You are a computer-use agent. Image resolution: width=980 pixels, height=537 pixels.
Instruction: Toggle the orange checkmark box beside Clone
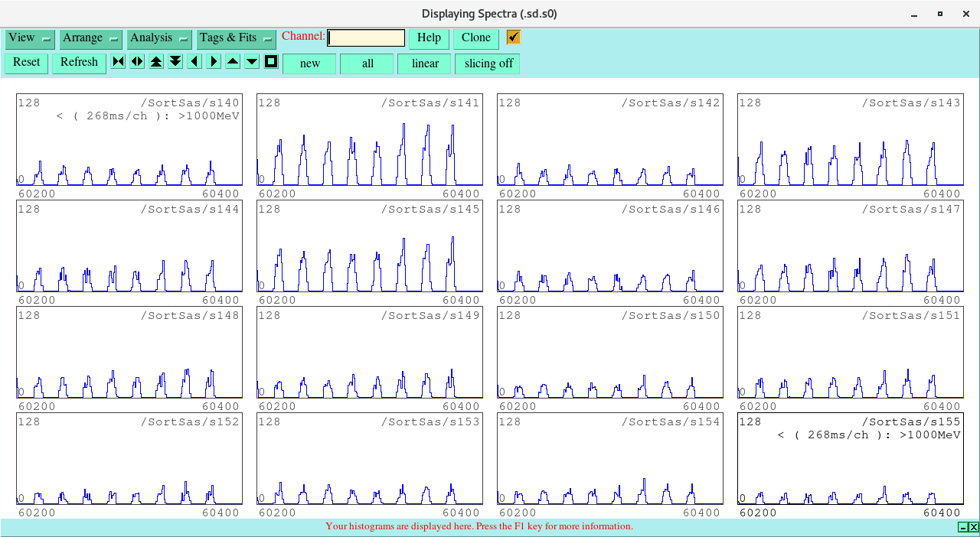click(514, 37)
